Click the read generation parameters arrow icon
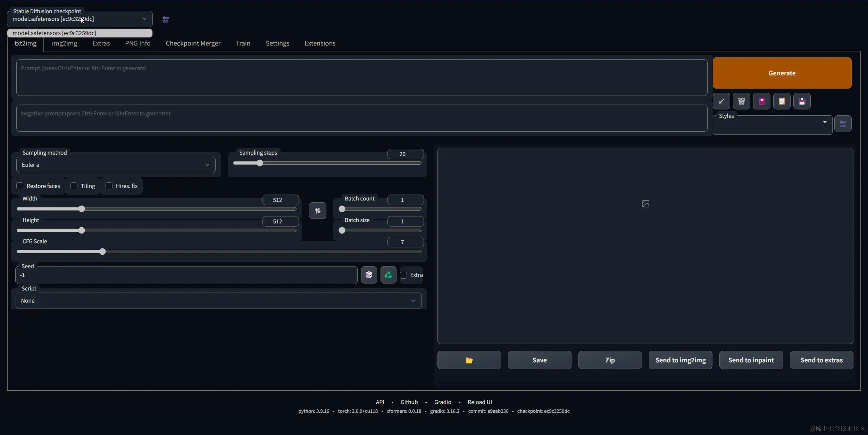868x435 pixels. (x=721, y=101)
